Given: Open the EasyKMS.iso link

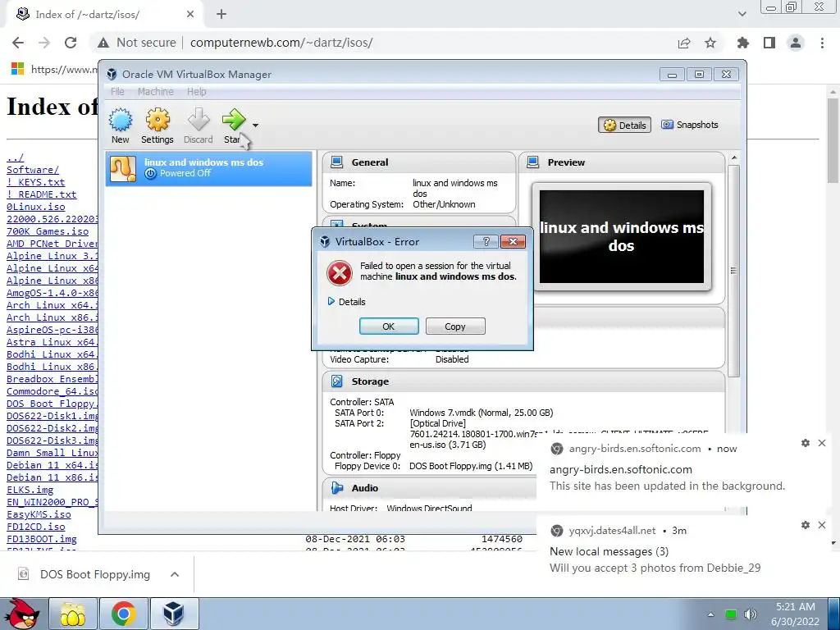Looking at the screenshot, I should coord(39,514).
